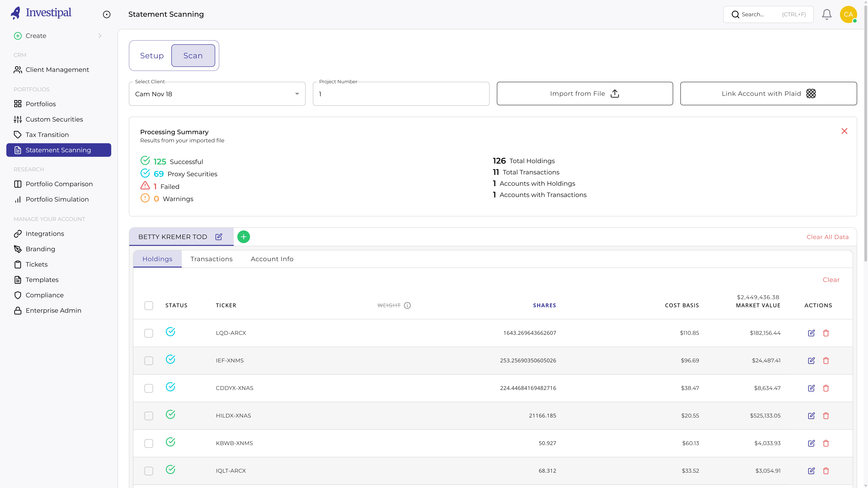Check the LQD-ARCX row checkbox

[x=149, y=333]
